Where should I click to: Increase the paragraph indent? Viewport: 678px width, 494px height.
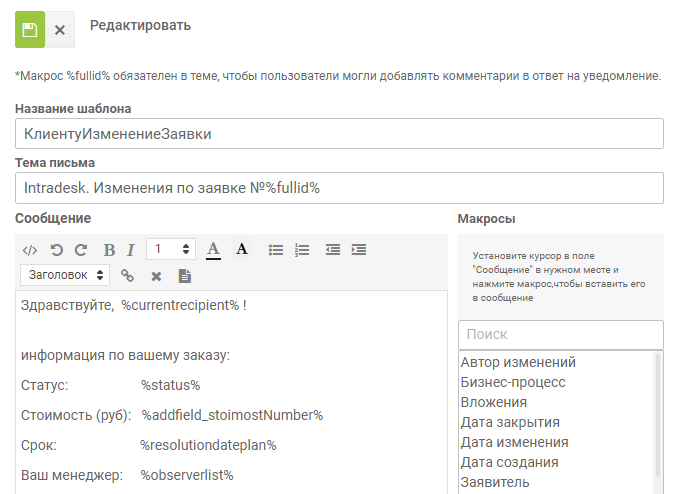[359, 249]
